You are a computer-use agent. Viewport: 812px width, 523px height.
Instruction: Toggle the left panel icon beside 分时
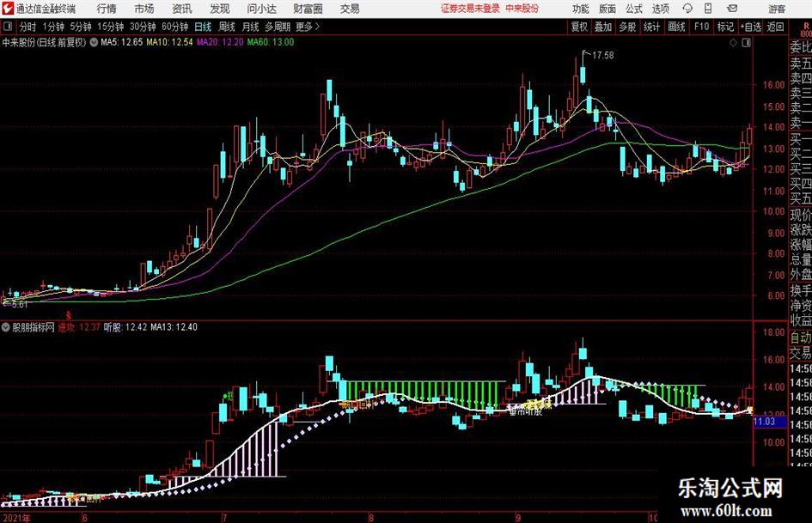7,27
